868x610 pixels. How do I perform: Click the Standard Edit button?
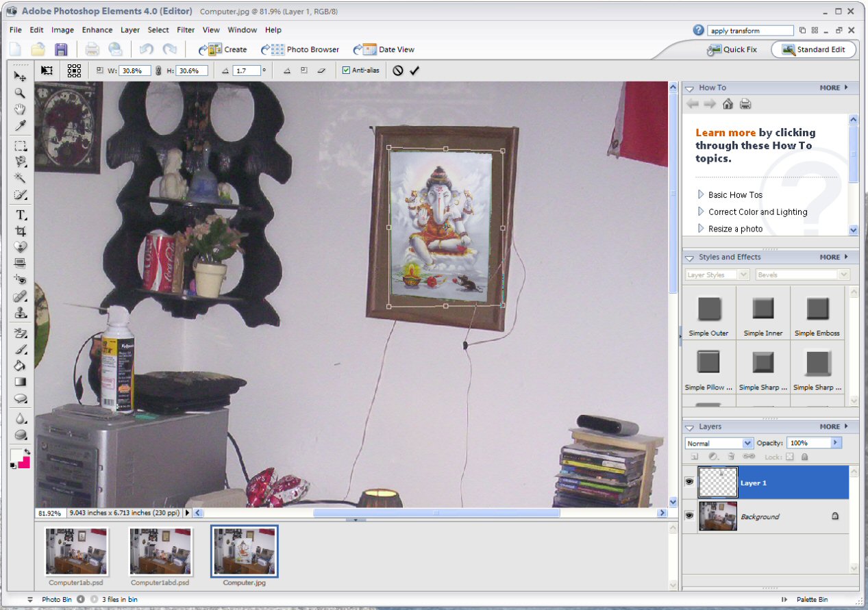813,49
